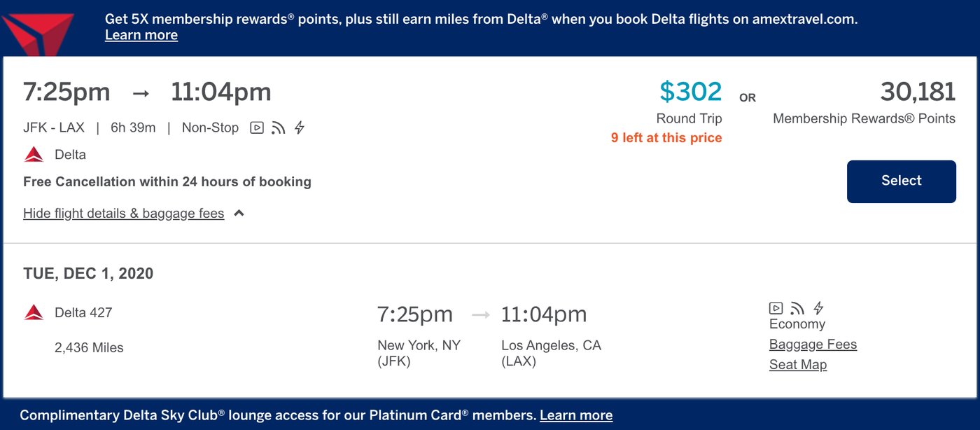This screenshot has height=430, width=980.
Task: Click the video entertainment icon above Economy
Action: [776, 307]
